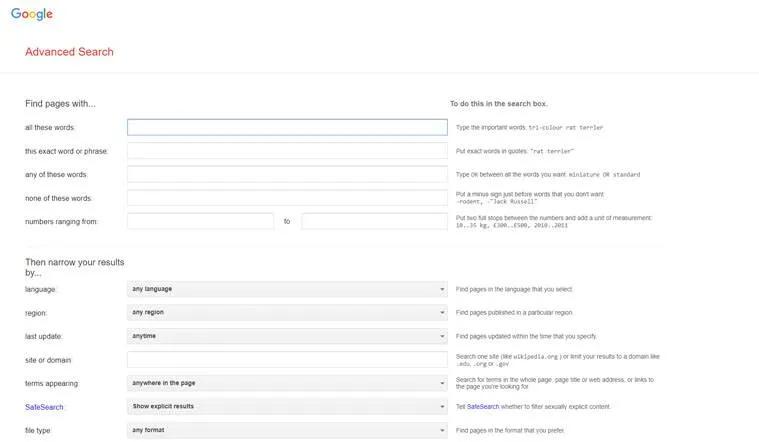Expand the "any region" dropdown
The width and height of the screenshot is (759, 442).
(x=287, y=313)
